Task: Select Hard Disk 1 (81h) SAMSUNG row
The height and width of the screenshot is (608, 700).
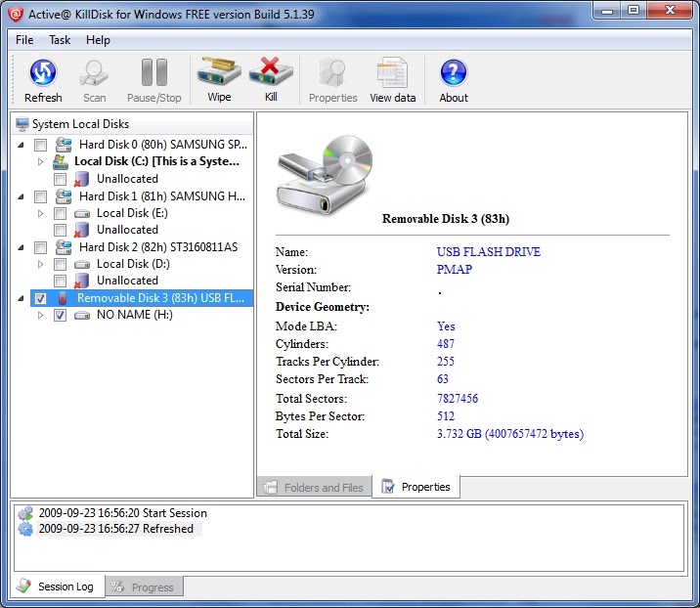Action: 162,195
